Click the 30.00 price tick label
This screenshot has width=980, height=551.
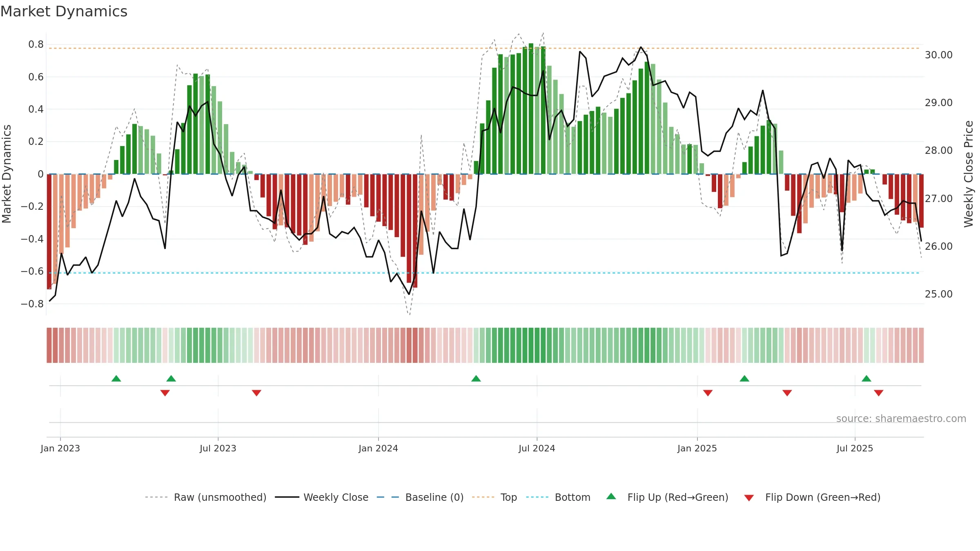[x=939, y=55]
